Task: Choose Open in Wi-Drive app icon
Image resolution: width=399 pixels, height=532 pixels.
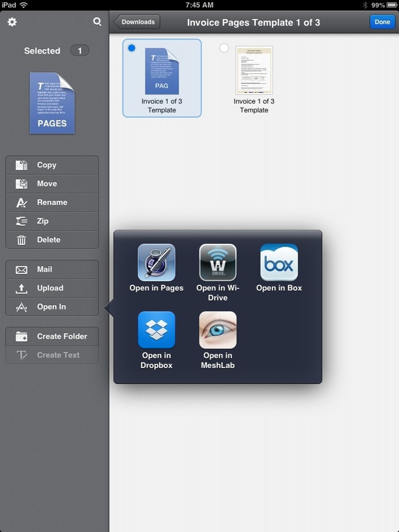Action: (218, 263)
